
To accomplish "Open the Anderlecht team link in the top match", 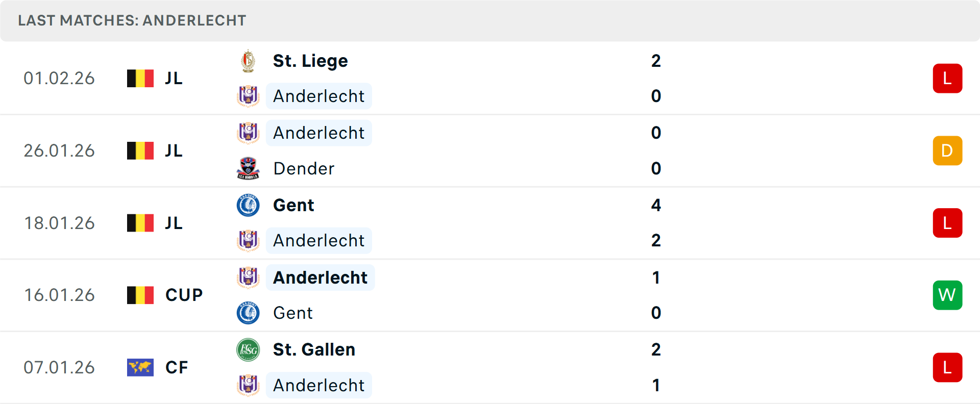I will pos(318,96).
